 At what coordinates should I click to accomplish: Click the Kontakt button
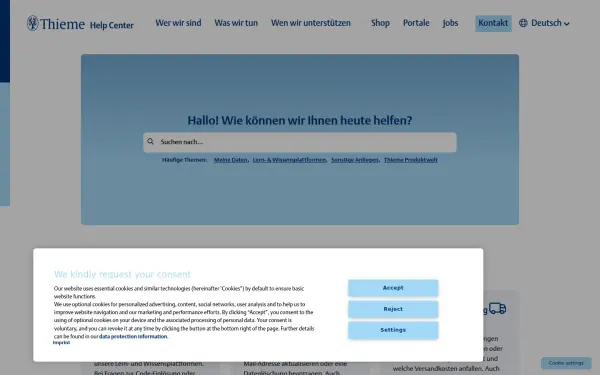tap(493, 23)
